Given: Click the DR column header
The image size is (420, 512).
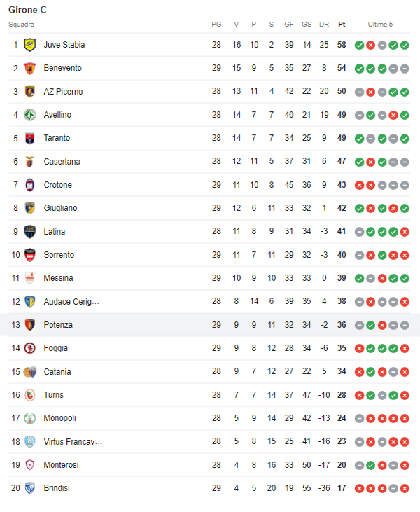Looking at the screenshot, I should coord(324,25).
